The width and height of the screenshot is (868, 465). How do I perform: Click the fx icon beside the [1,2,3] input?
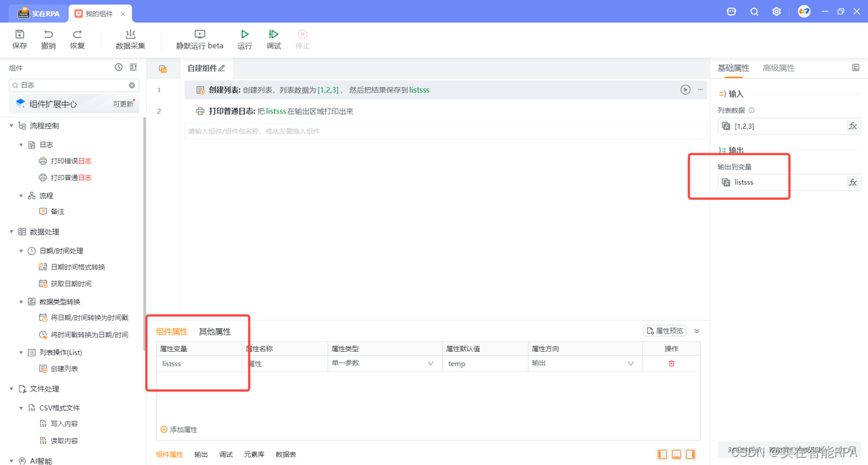tap(853, 125)
